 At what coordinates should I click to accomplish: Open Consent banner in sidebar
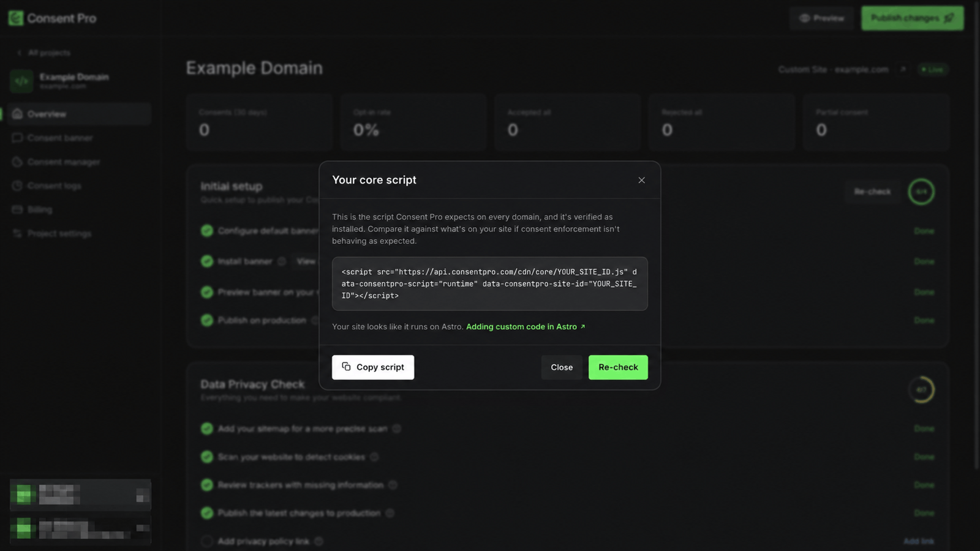click(x=80, y=138)
